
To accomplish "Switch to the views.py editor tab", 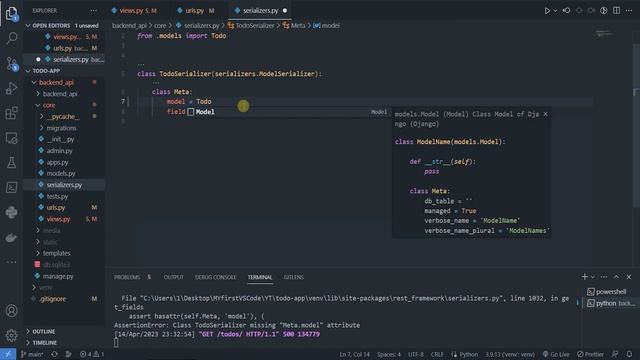I will click(135, 11).
